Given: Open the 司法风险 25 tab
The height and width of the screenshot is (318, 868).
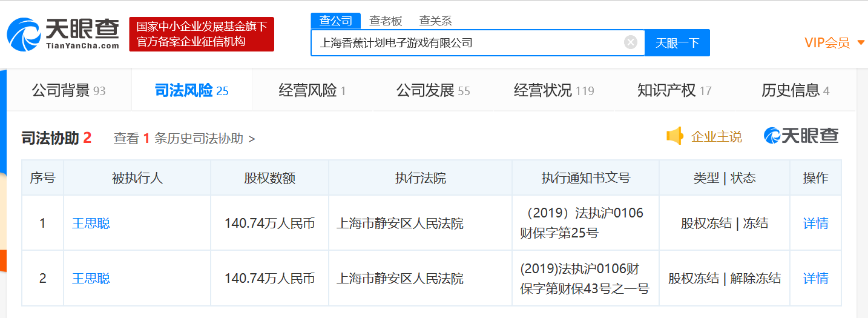Looking at the screenshot, I should tap(191, 91).
